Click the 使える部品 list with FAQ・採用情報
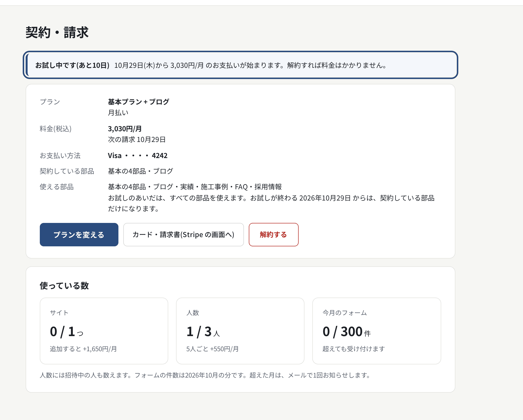523x420 pixels. (x=195, y=187)
